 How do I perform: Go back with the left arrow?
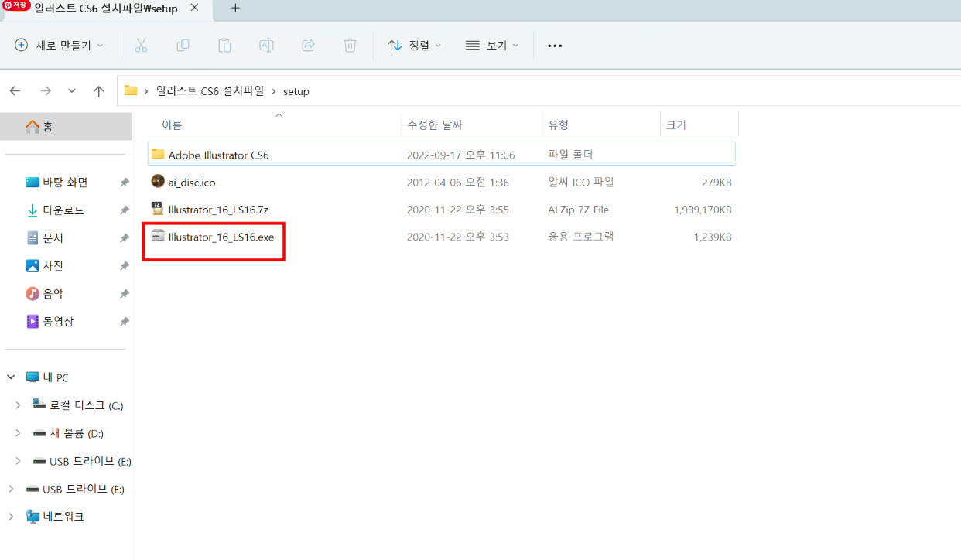[x=15, y=91]
